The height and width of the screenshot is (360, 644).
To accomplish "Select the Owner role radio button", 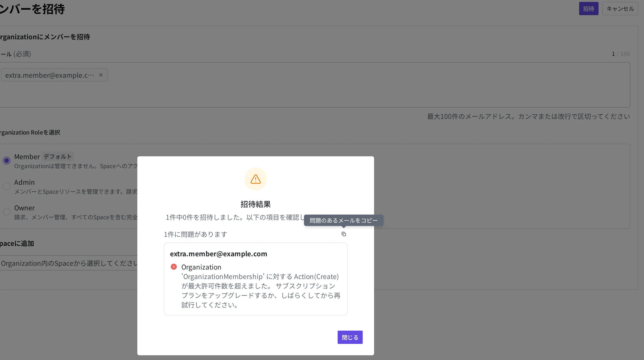I will coord(6,211).
